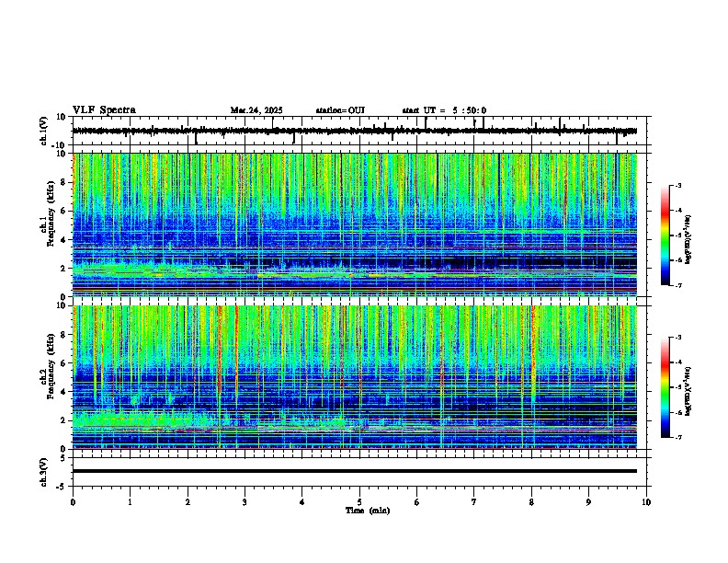728x563 pixels.
Task: Select the 'start UT = 5:50:0' text
Action: (x=444, y=110)
